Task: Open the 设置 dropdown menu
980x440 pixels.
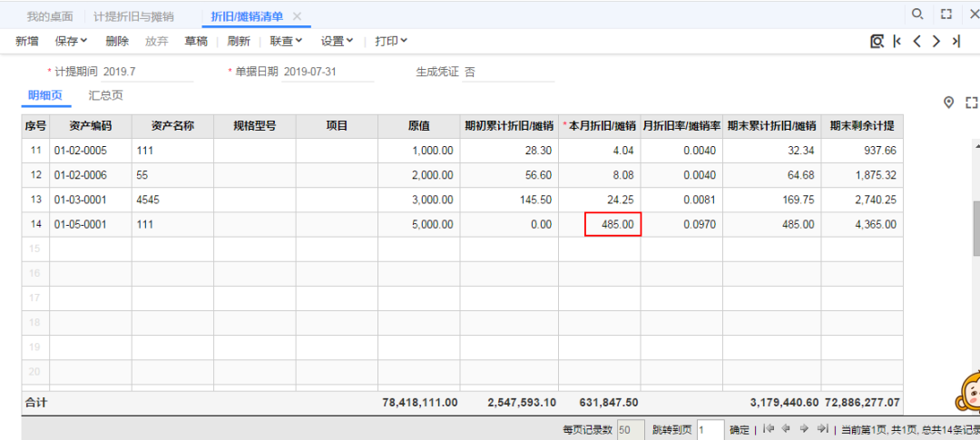Action: pyautogui.click(x=338, y=41)
